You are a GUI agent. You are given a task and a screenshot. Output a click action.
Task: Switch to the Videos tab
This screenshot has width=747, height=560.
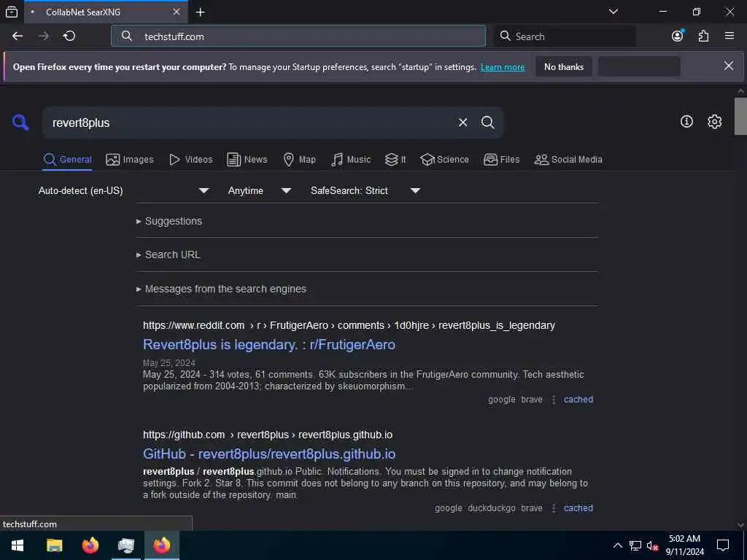tap(190, 160)
